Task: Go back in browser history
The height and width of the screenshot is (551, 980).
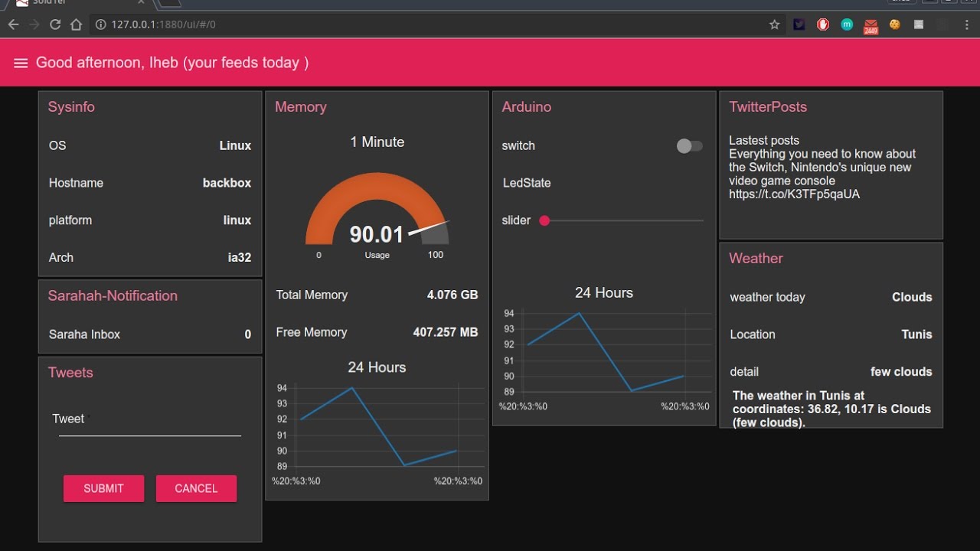Action: [13, 24]
